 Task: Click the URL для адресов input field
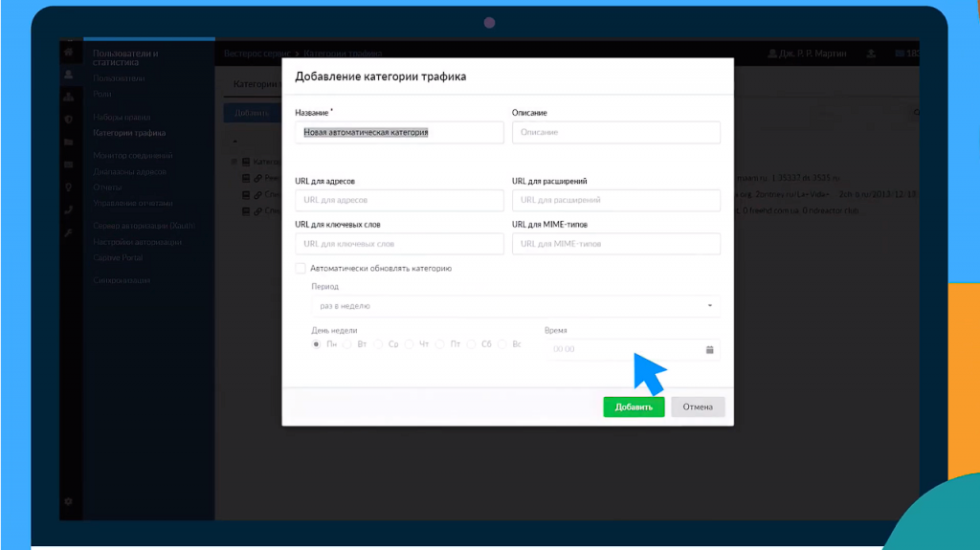point(399,200)
